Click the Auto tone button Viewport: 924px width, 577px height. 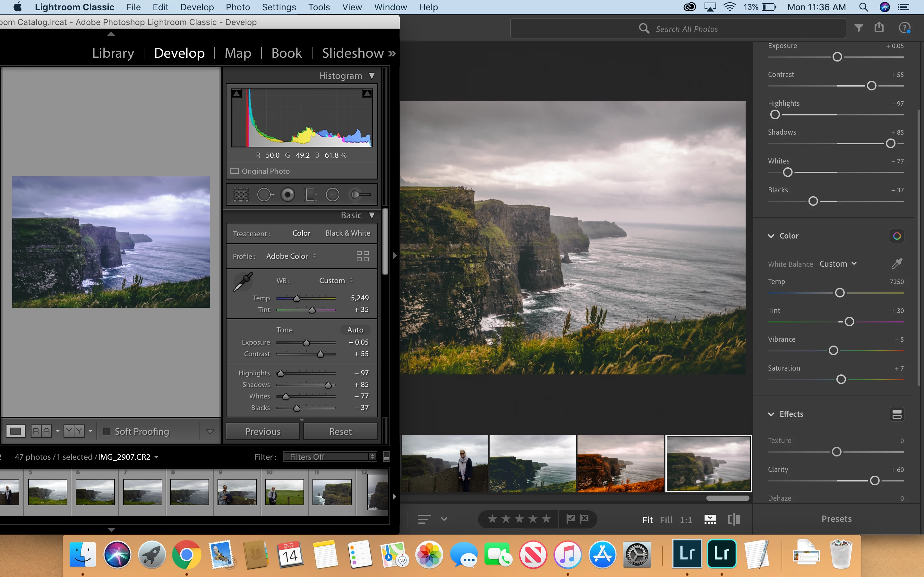355,330
